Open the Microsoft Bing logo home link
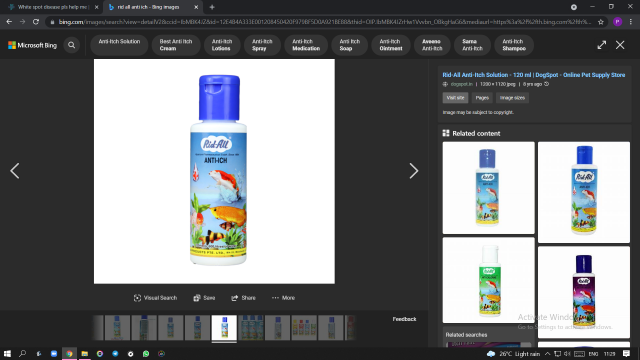The width and height of the screenshot is (640, 360). coord(33,45)
